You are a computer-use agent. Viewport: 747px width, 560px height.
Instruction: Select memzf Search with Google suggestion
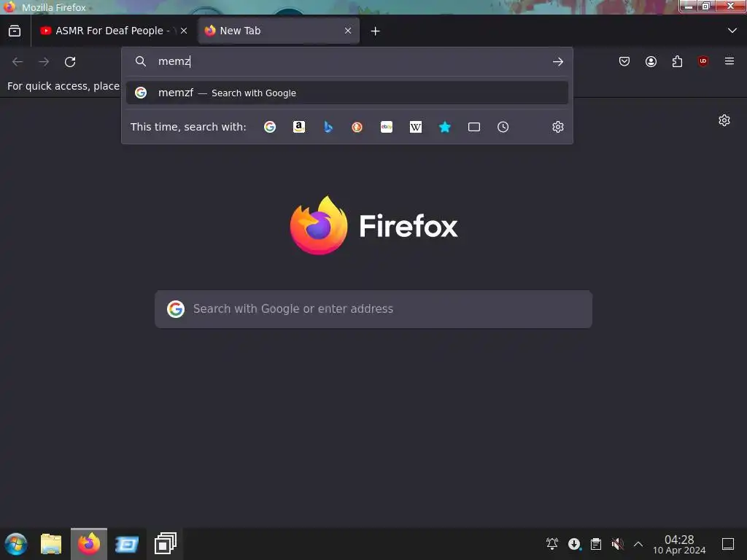[347, 93]
